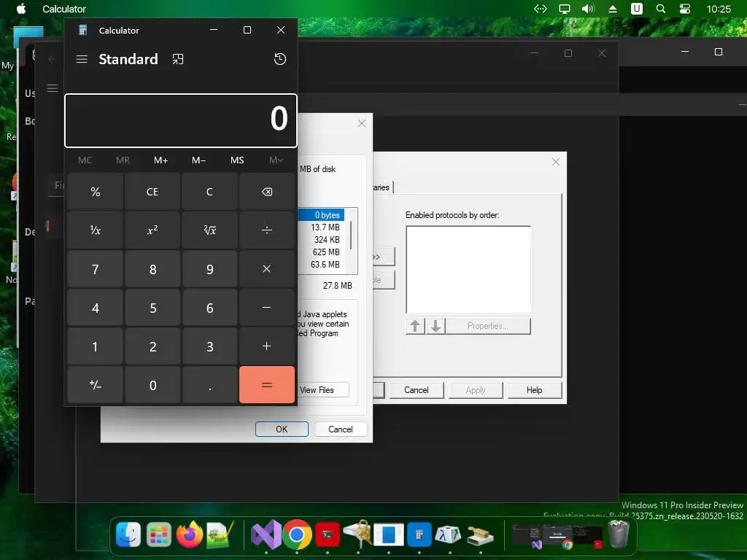This screenshot has width=747, height=560.
Task: Click the M- memory subtract button
Action: (198, 160)
